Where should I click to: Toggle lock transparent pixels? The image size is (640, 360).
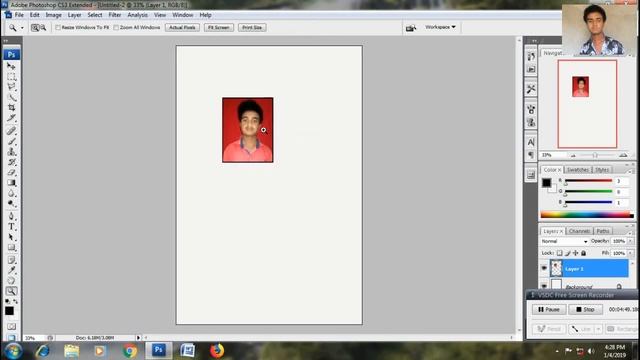coord(560,253)
